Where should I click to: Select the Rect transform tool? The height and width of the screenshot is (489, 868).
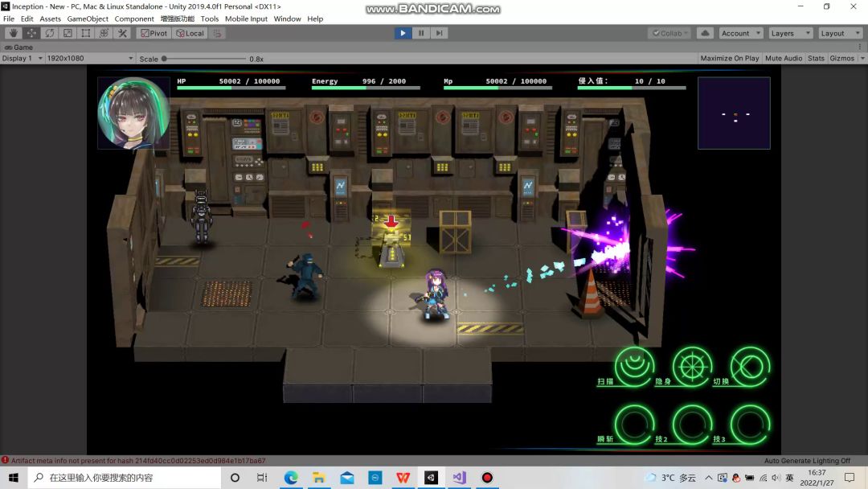click(86, 33)
